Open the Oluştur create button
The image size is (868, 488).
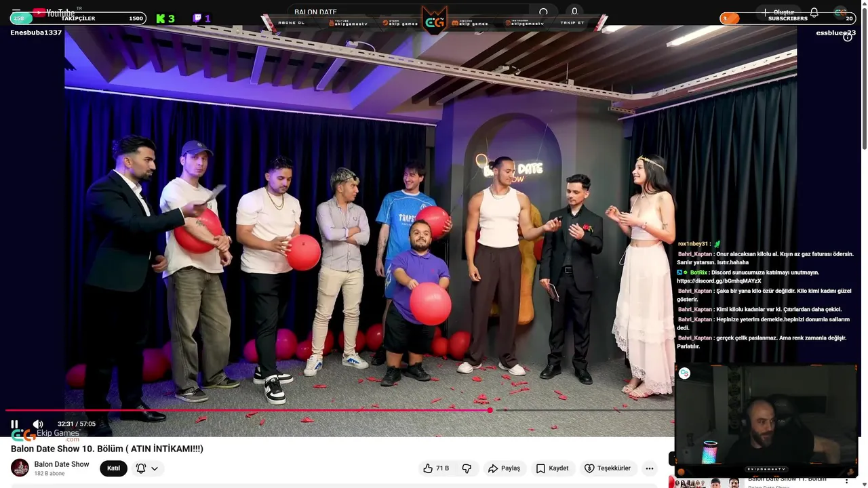(x=778, y=12)
